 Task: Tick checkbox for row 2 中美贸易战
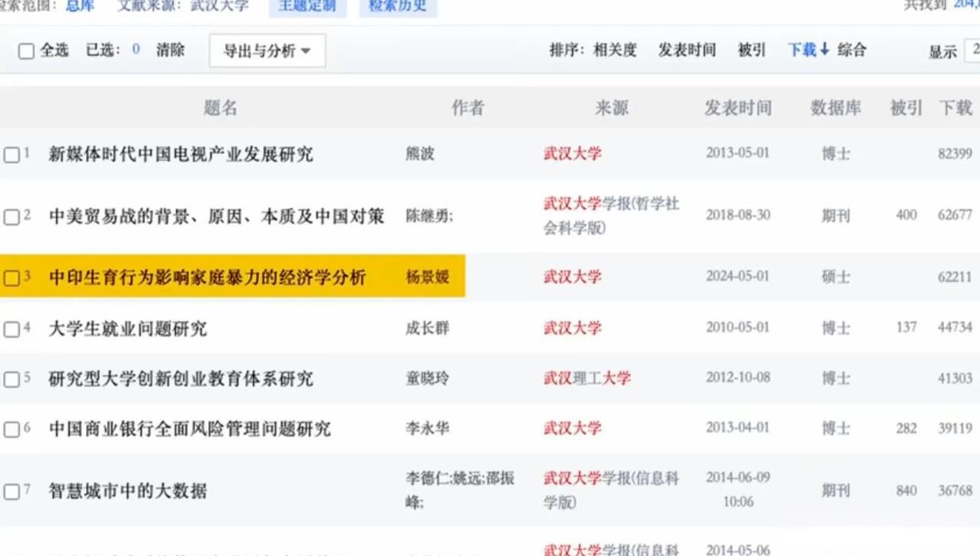pos(12,217)
